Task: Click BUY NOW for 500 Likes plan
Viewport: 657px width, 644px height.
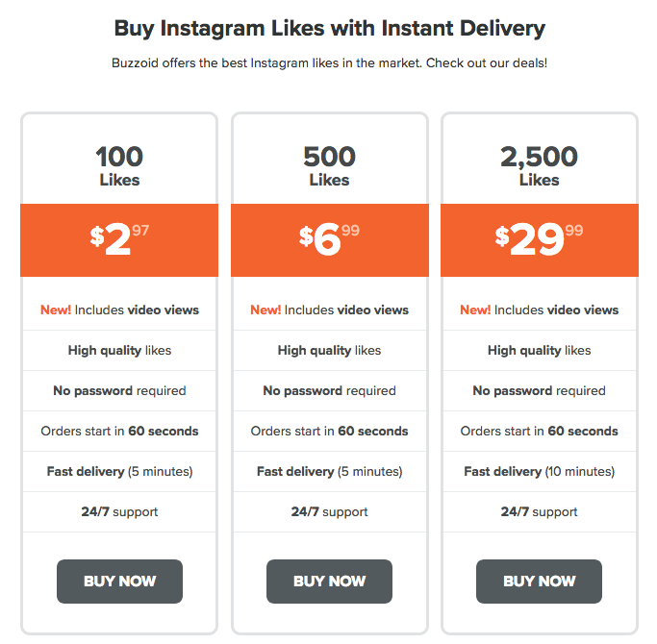Action: click(x=329, y=582)
